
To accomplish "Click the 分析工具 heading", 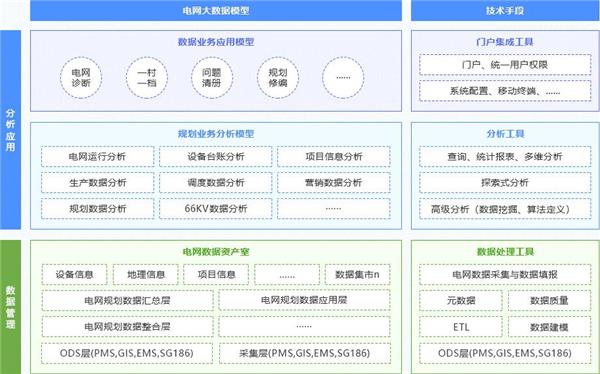I will coord(505,134).
